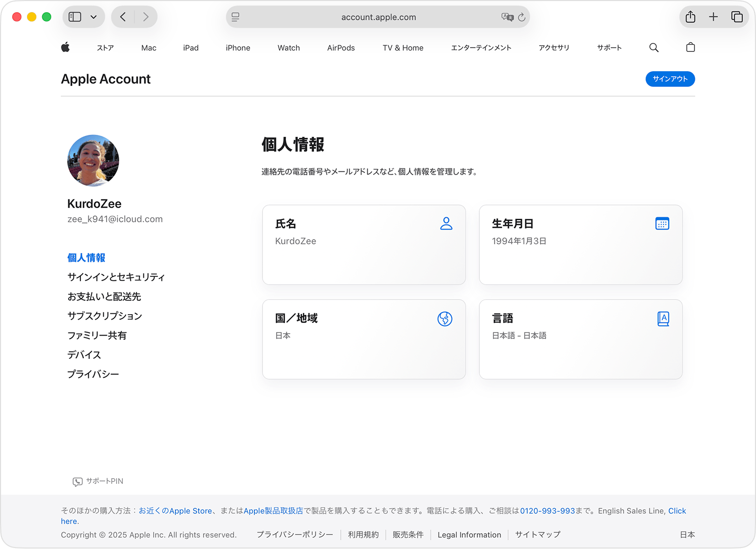The height and width of the screenshot is (549, 756).
Task: Click the 1994年1月3日 birthday value
Action: [x=519, y=241]
